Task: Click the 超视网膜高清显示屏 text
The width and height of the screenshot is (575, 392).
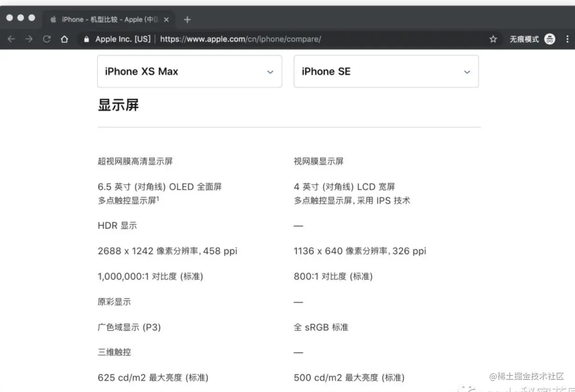Action: pos(135,162)
